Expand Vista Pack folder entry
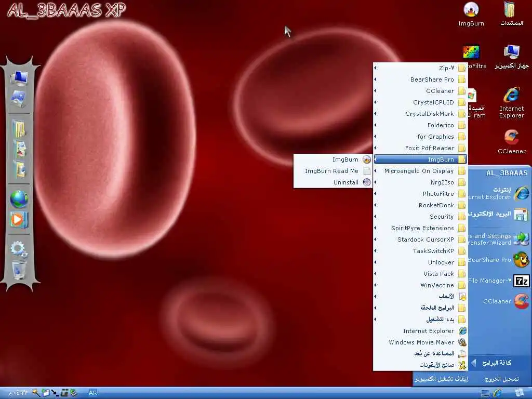Image resolution: width=532 pixels, height=399 pixels. coord(420,273)
